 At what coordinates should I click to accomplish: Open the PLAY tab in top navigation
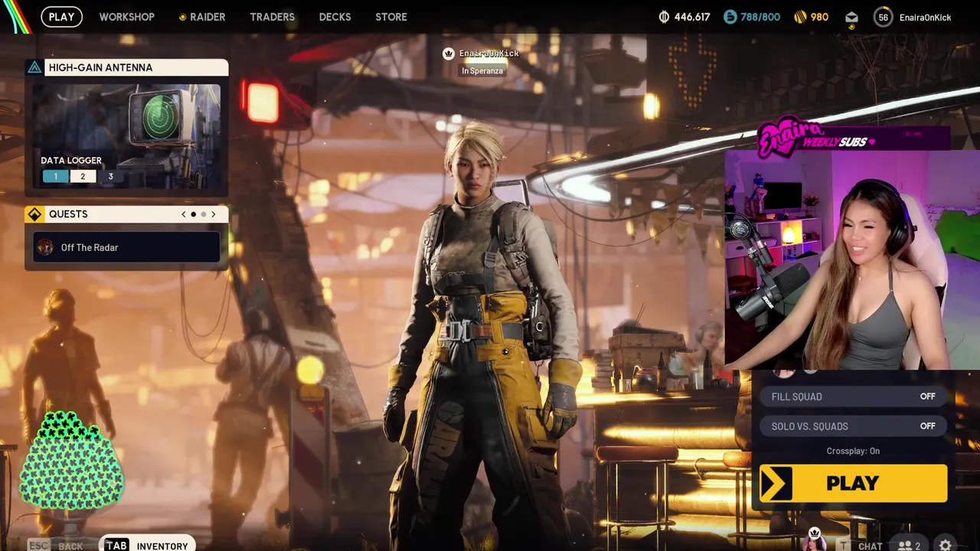(61, 17)
